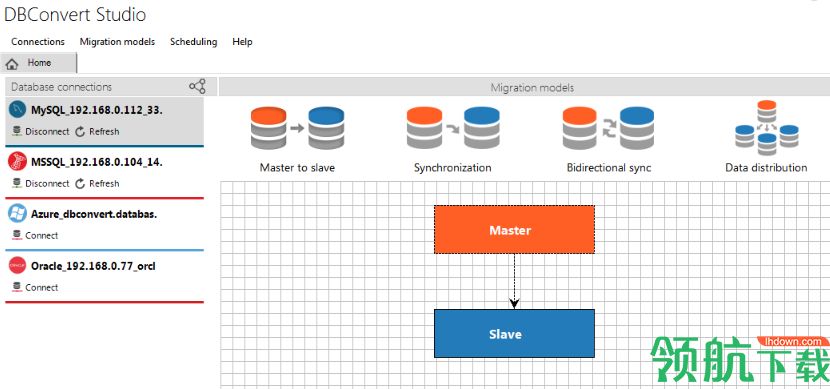Click the arrow linking Master to Slave
Viewport: 830px width, 389px height.
coord(514,281)
